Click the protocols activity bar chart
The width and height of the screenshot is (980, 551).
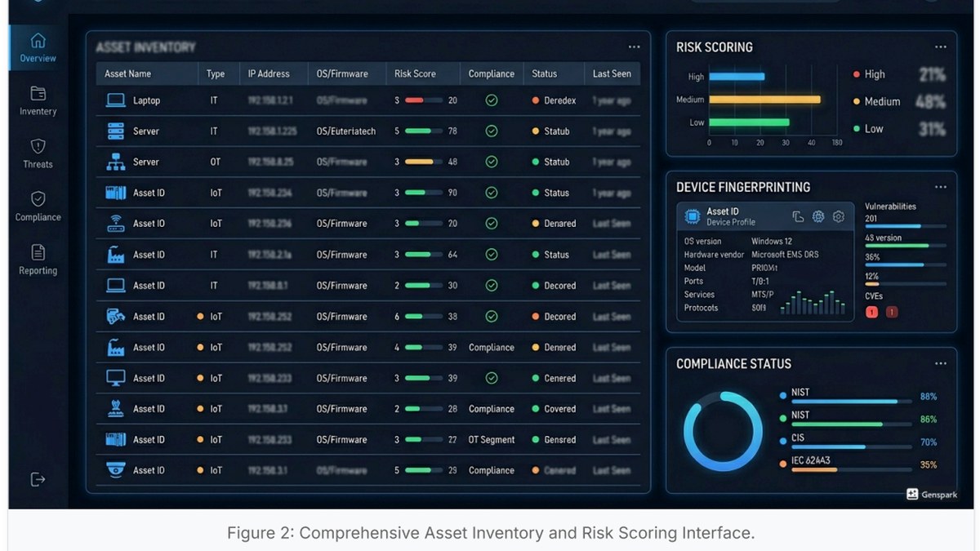pyautogui.click(x=813, y=302)
